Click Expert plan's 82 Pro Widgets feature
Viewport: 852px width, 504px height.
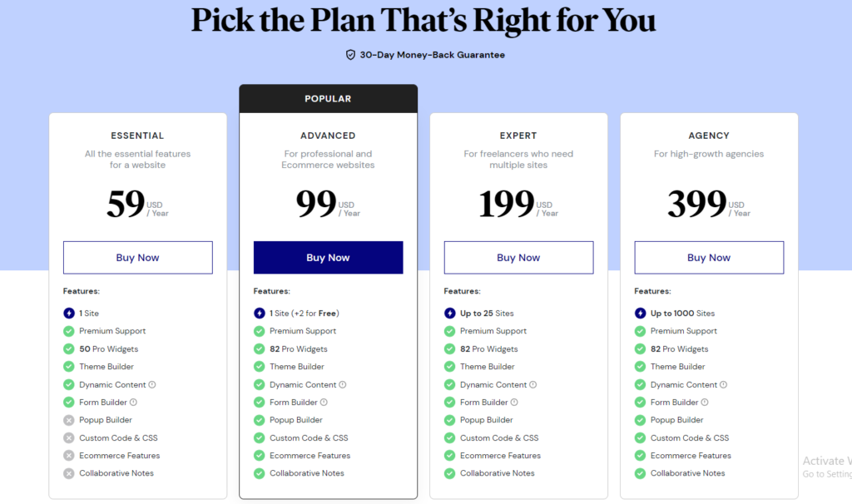coord(489,349)
